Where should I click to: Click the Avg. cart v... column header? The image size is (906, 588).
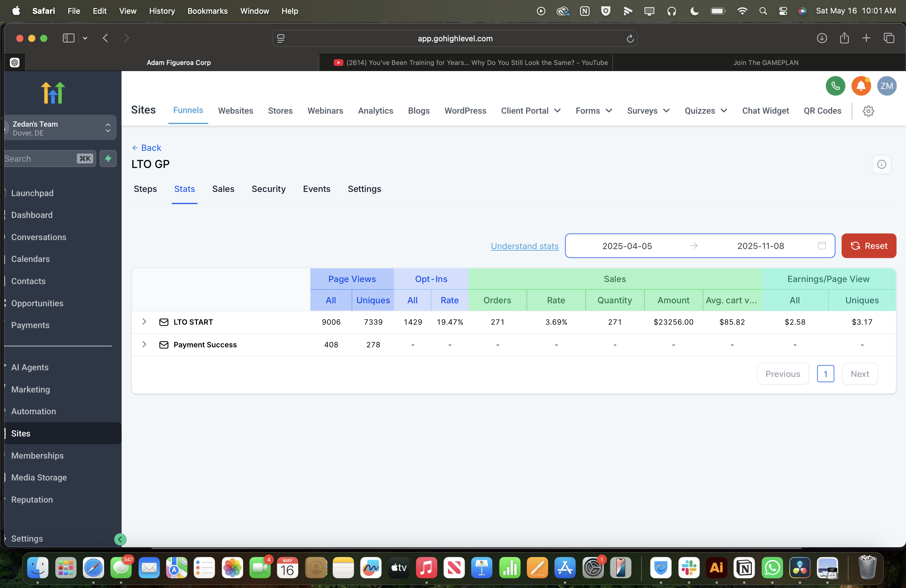(x=731, y=300)
